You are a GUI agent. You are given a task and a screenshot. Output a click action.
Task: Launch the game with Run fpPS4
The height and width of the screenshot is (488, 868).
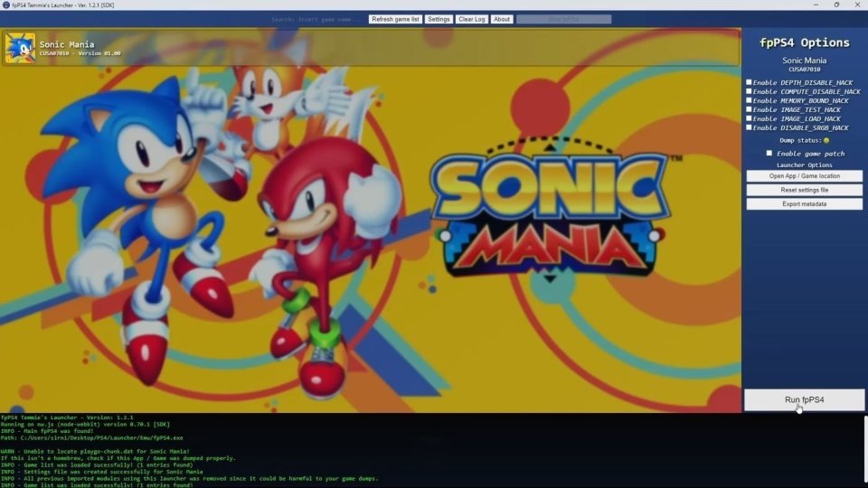tap(804, 399)
